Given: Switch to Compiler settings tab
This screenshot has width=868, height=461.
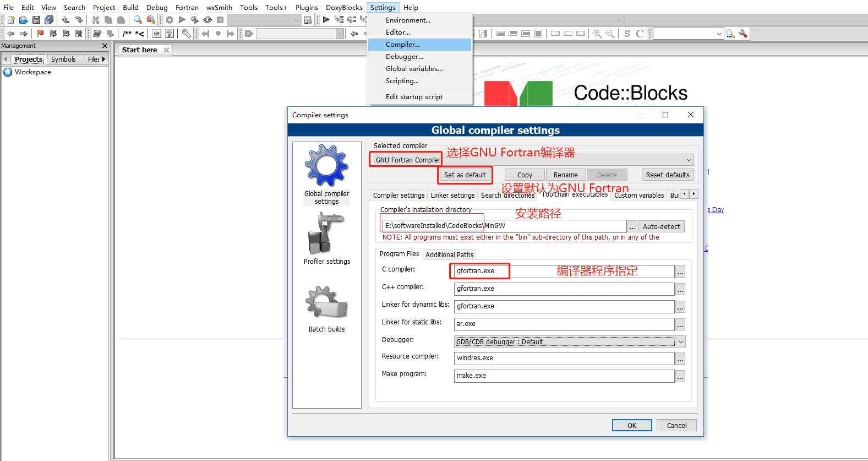Looking at the screenshot, I should [x=398, y=196].
